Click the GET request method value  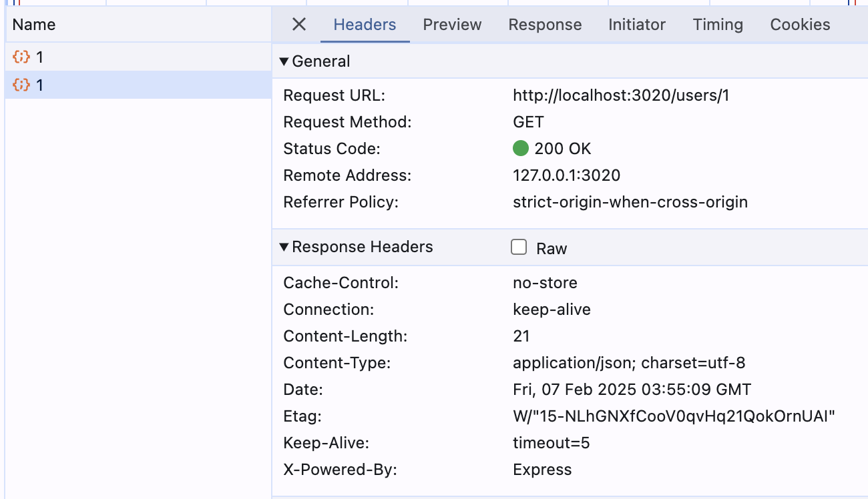528,122
